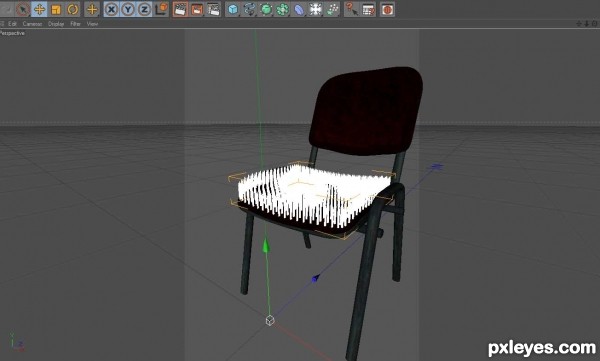Render the active view with clapperboard icon
This screenshot has height=361, width=600.
pos(180,9)
